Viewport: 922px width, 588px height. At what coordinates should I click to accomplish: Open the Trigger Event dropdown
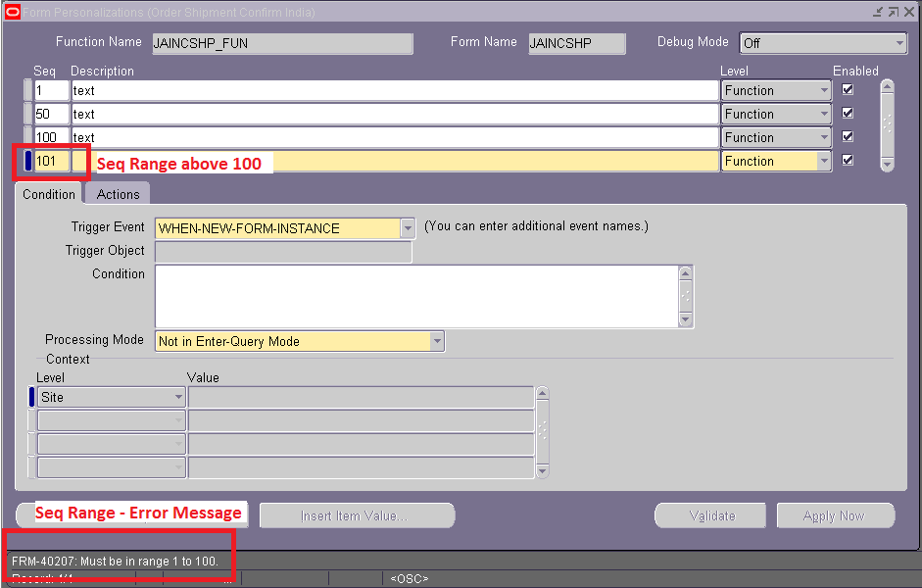(407, 227)
